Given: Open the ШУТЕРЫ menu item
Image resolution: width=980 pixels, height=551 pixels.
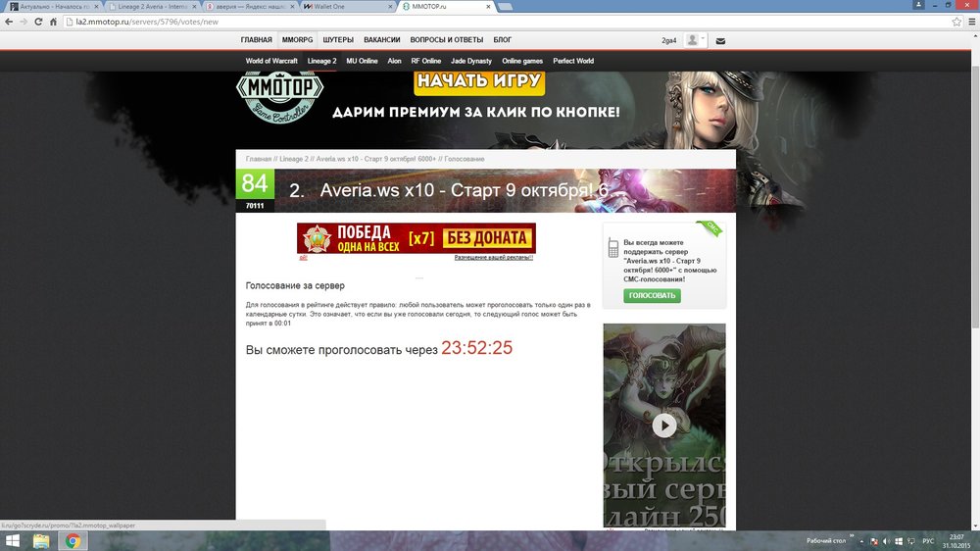Looking at the screenshot, I should 338,40.
